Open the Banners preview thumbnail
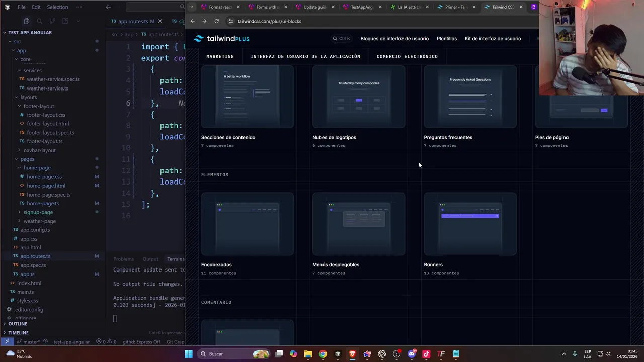Image resolution: width=644 pixels, height=362 pixels. coord(470,224)
